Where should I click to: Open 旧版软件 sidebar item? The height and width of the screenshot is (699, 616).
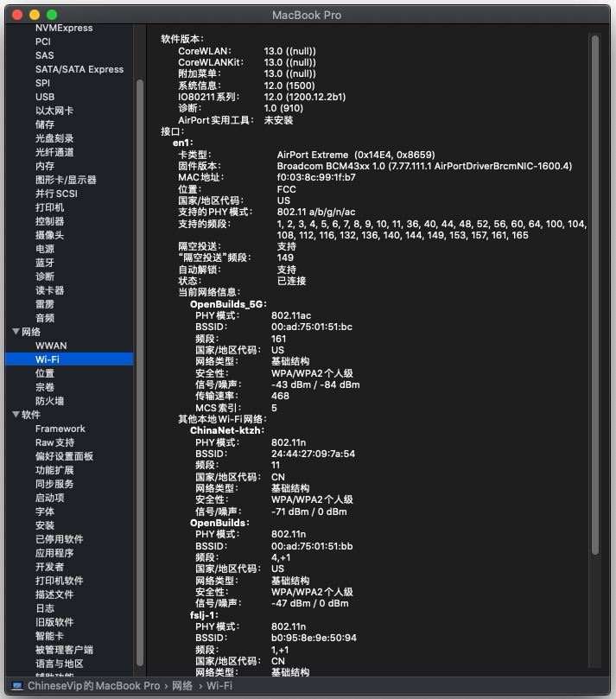(x=54, y=622)
